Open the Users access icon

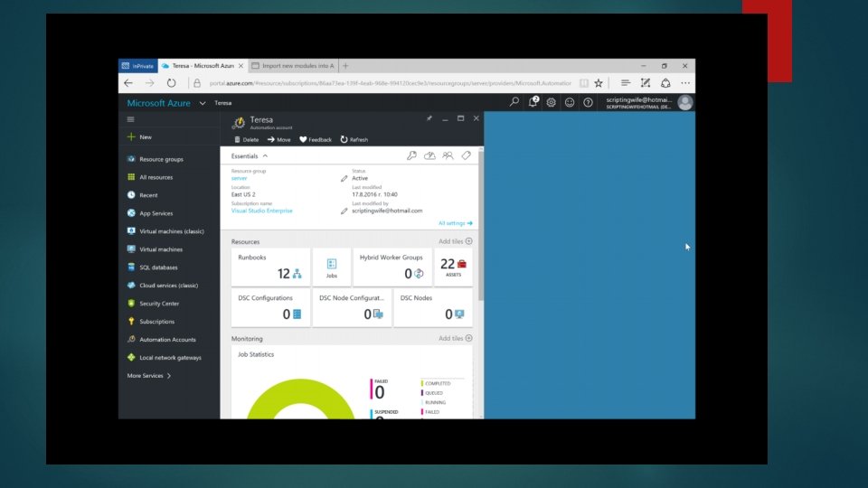(x=448, y=156)
